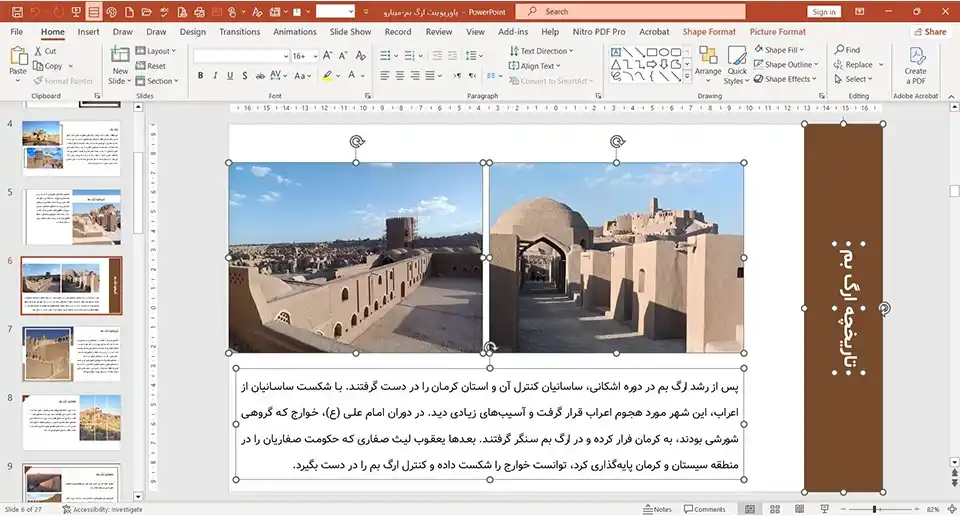Copy the selected objects
The height and width of the screenshot is (516, 960).
(x=48, y=65)
